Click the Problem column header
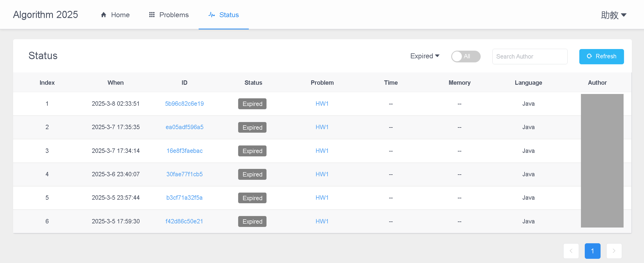 pyautogui.click(x=322, y=83)
